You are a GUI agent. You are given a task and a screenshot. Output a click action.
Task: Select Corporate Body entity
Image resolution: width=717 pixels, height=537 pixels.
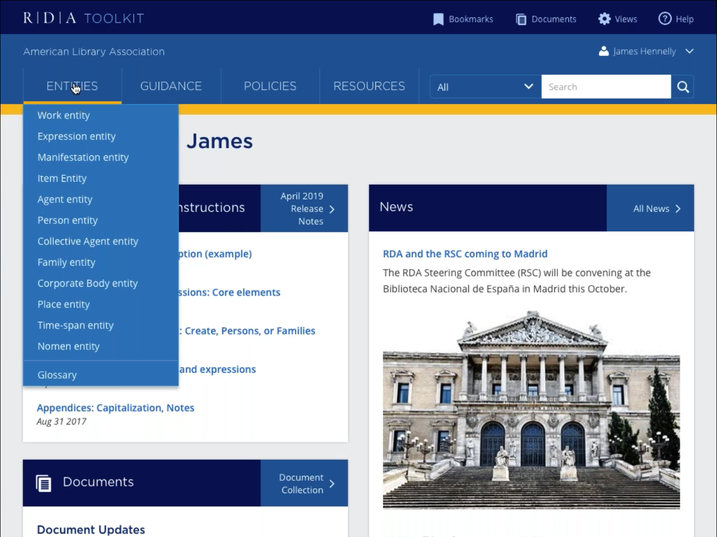(101, 284)
